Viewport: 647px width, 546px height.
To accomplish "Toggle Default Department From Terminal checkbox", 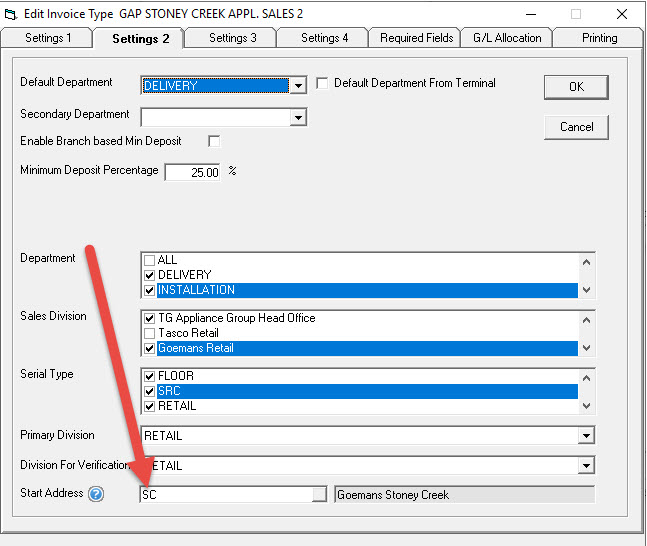I will pyautogui.click(x=322, y=83).
